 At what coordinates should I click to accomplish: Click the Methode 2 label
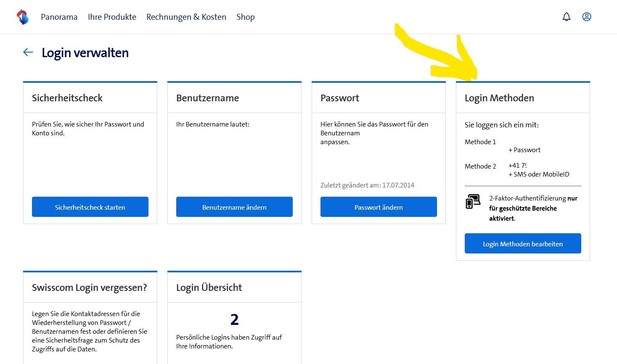click(480, 166)
